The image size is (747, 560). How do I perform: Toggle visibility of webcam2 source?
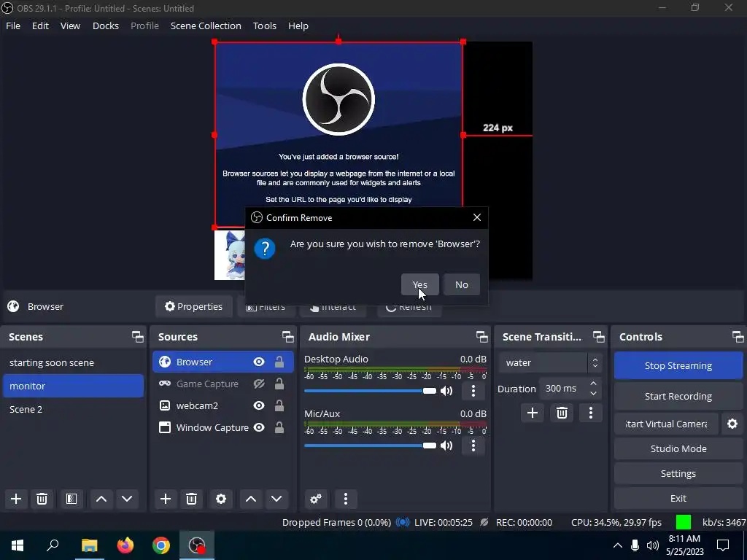pos(259,405)
